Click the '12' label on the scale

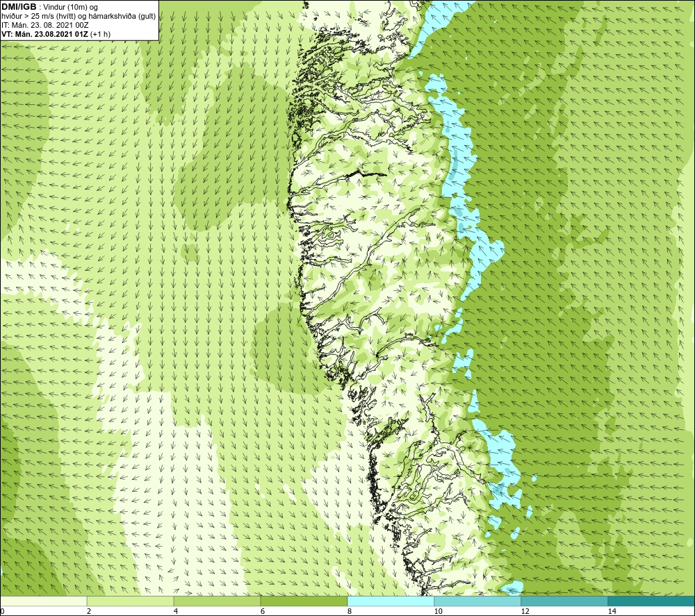tap(525, 611)
